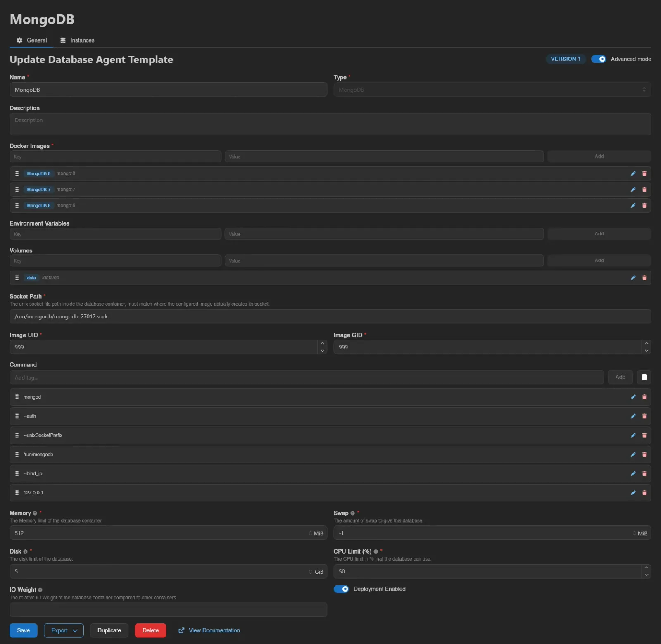Click the Memory help info icon

tap(35, 513)
